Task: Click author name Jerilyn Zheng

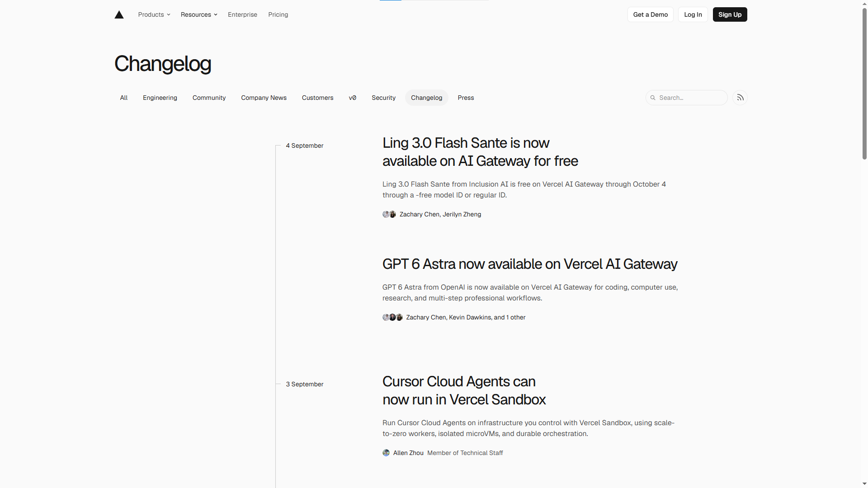Action: 462,214
